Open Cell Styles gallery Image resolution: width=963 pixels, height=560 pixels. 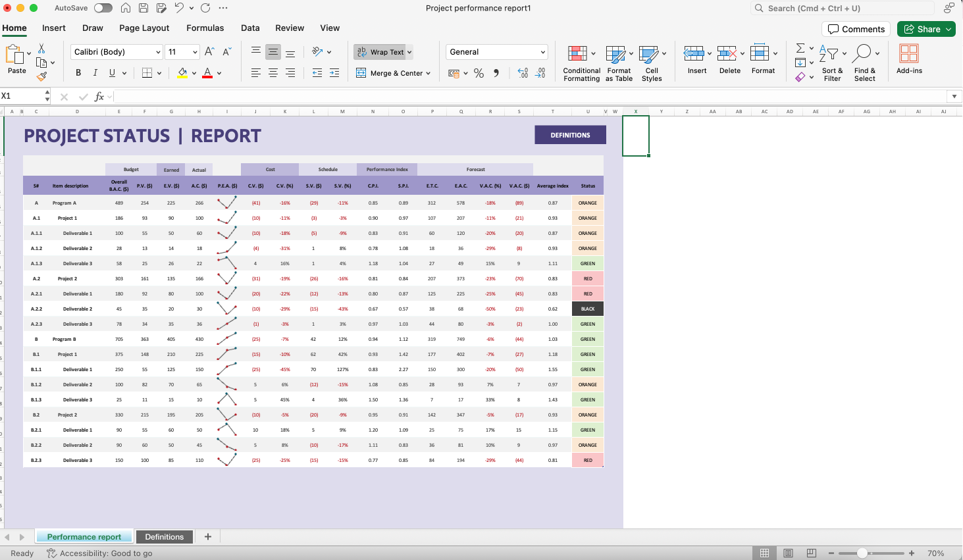pos(652,63)
